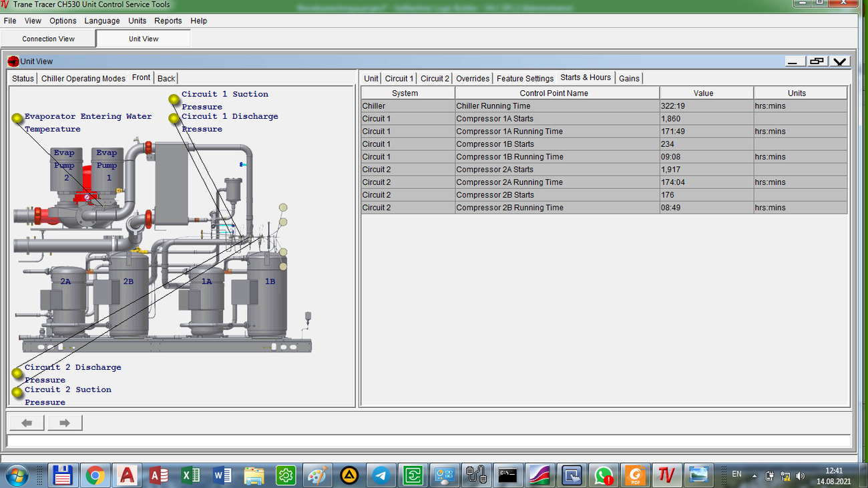This screenshot has width=868, height=488.
Task: Show hidden system tray icons
Action: [x=754, y=476]
